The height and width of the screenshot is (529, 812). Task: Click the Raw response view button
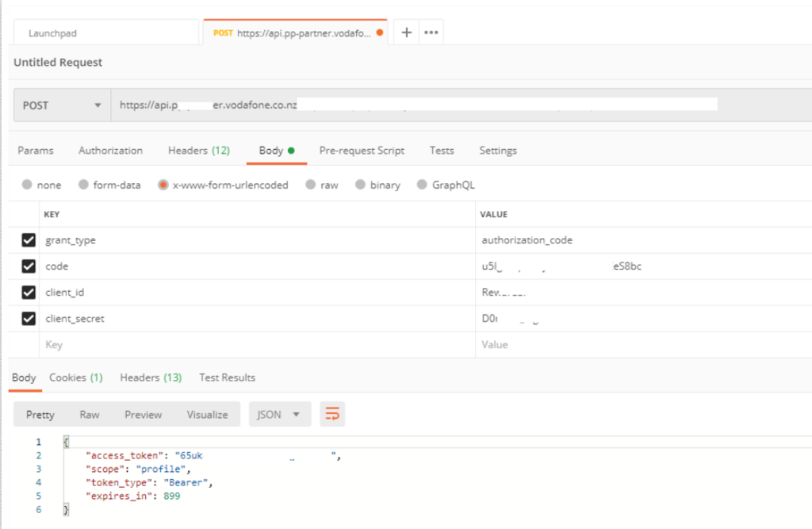tap(90, 415)
